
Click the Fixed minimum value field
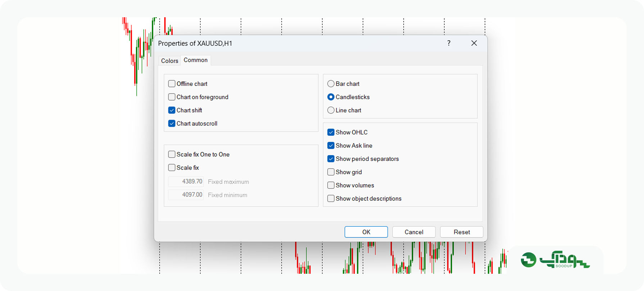[186, 195]
